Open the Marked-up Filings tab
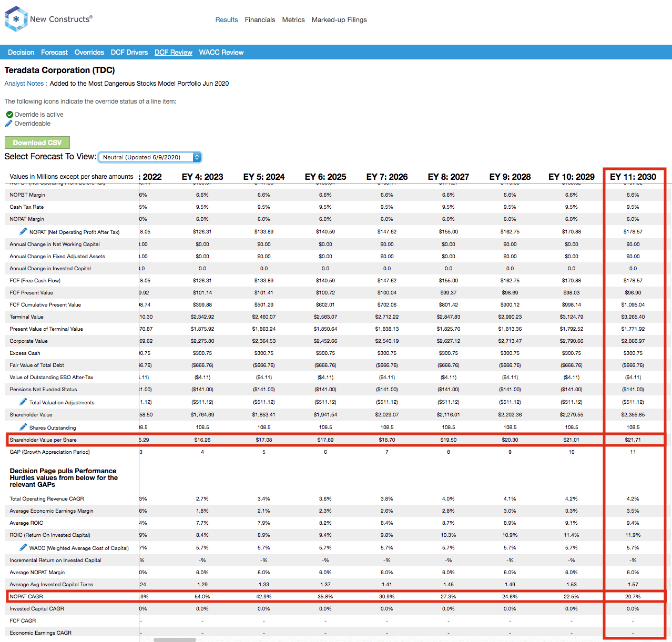 tap(339, 19)
